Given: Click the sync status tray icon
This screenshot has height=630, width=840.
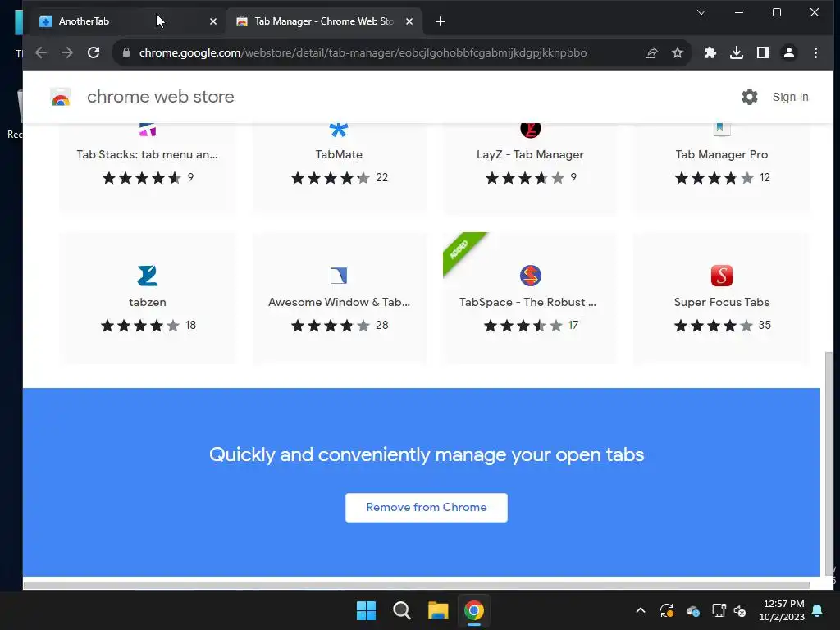Looking at the screenshot, I should tap(667, 610).
